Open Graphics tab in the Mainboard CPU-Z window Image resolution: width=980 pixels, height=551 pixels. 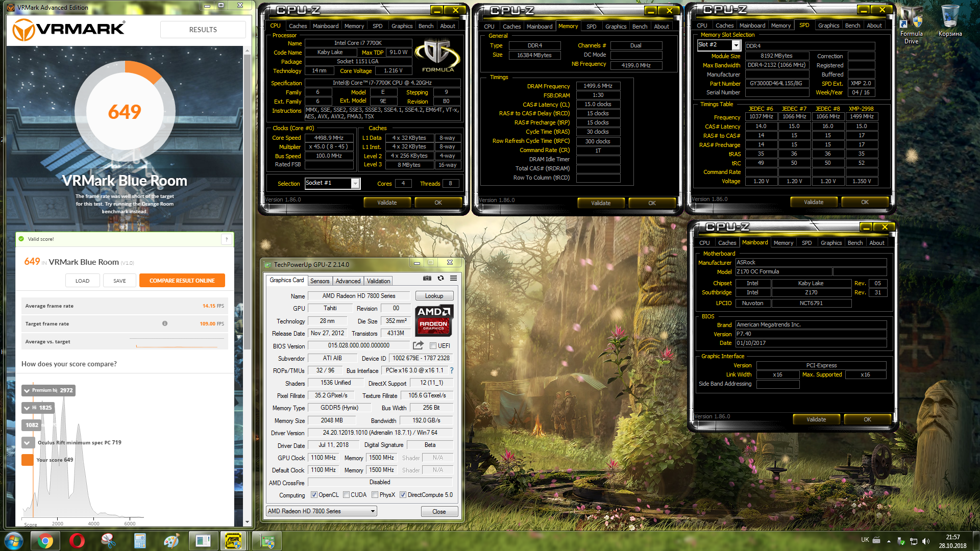(831, 243)
